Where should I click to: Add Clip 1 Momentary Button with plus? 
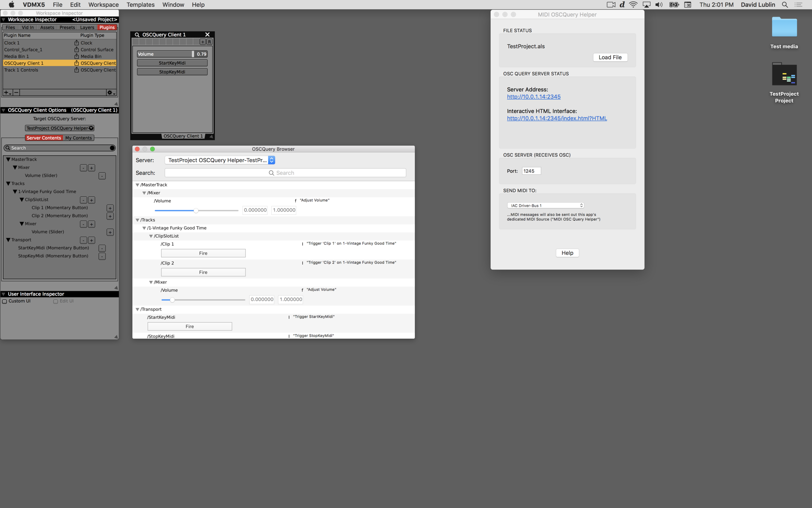click(110, 208)
